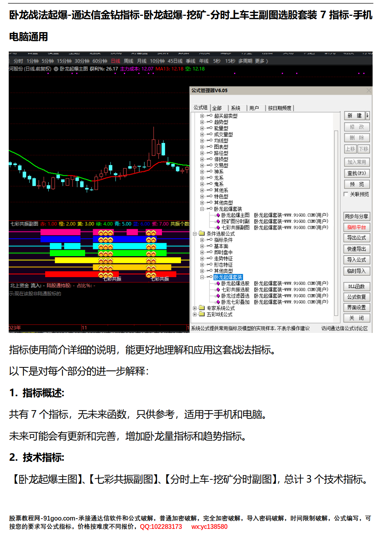The width and height of the screenshot is (392, 536).
Task: Click the category icon beside 均线型
Action: (x=209, y=141)
